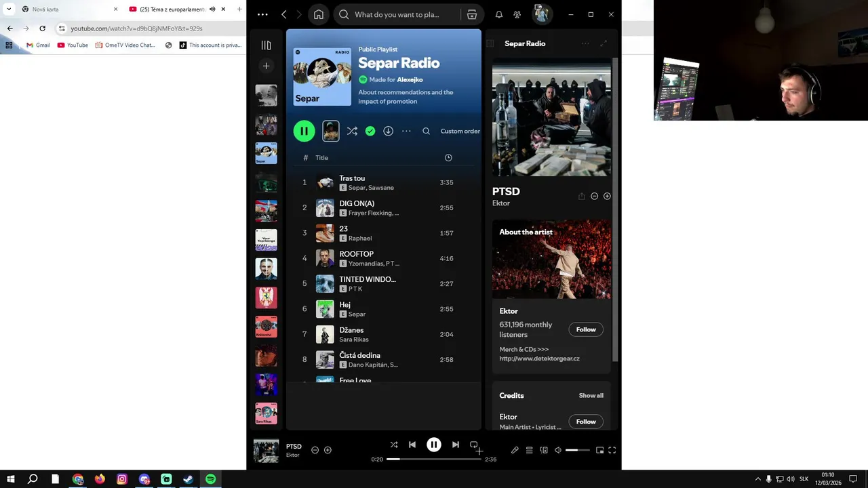The width and height of the screenshot is (868, 488).
Task: Select track '23' by Raphael
Action: point(384,233)
